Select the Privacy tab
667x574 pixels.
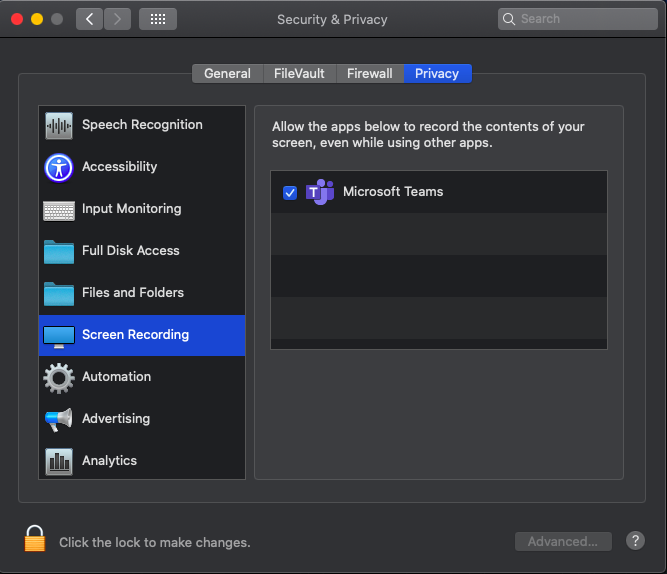[x=437, y=74]
